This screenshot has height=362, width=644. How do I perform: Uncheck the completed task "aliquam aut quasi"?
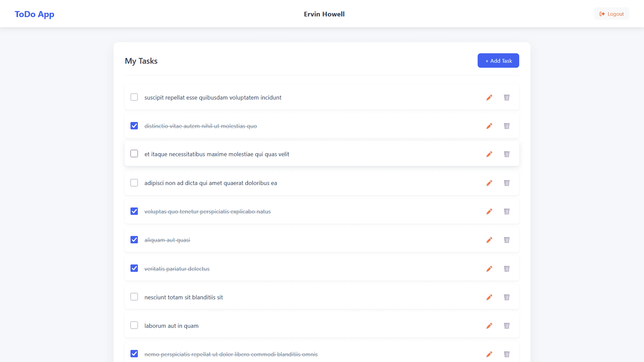134,240
